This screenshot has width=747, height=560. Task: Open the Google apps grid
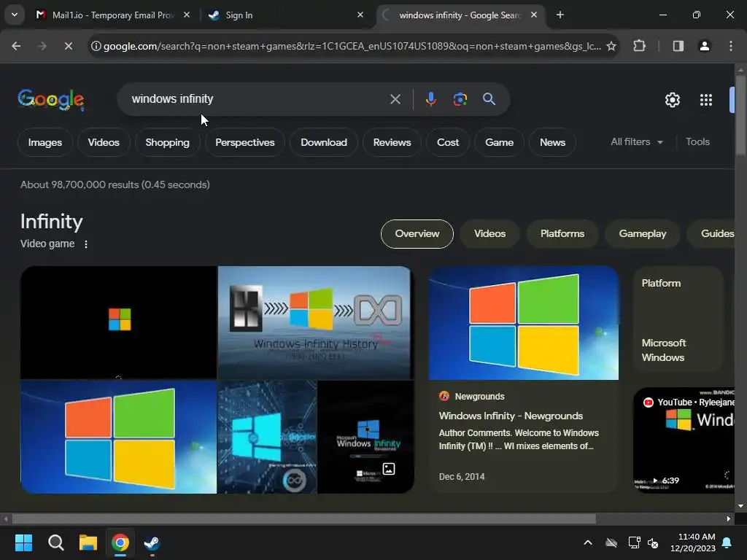[x=706, y=100]
